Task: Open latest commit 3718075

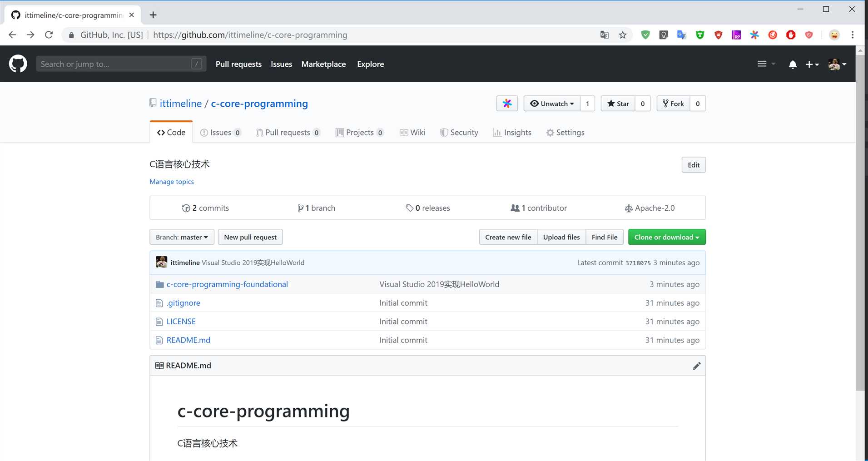Action: tap(638, 263)
